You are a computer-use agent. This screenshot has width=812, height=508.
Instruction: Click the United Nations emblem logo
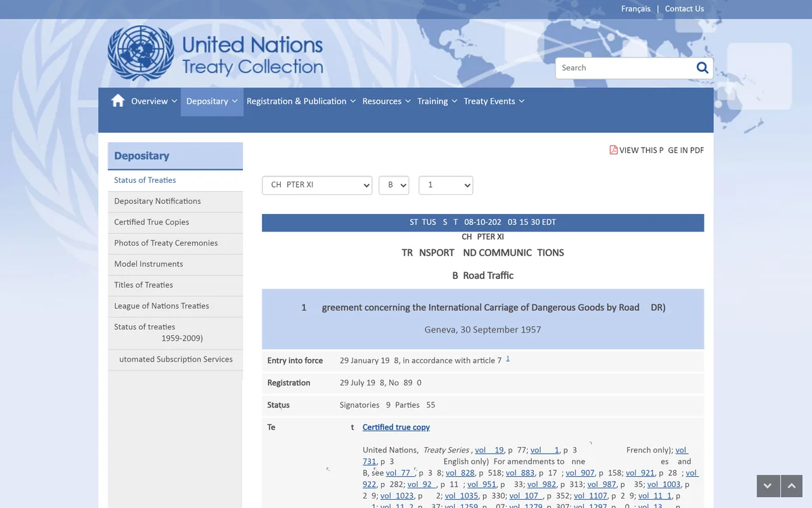click(141, 54)
